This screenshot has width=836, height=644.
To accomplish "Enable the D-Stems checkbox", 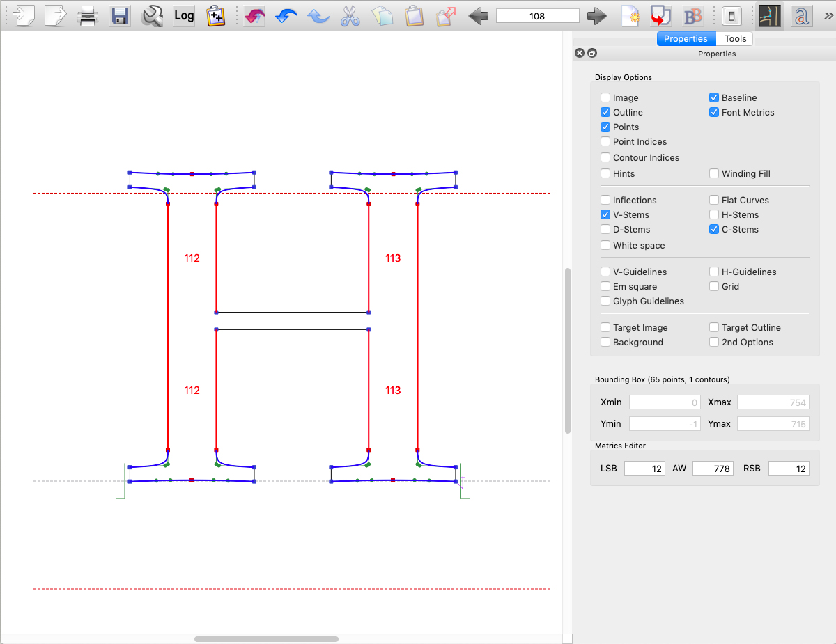I will click(x=605, y=230).
